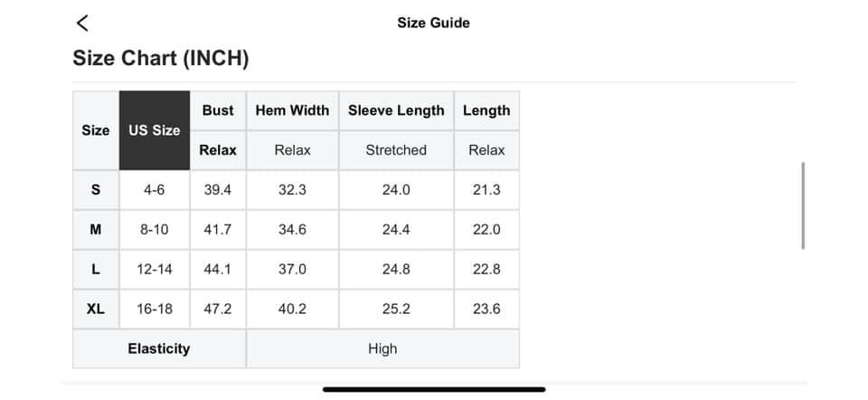Tap the home indicator bar at bottom

434,390
